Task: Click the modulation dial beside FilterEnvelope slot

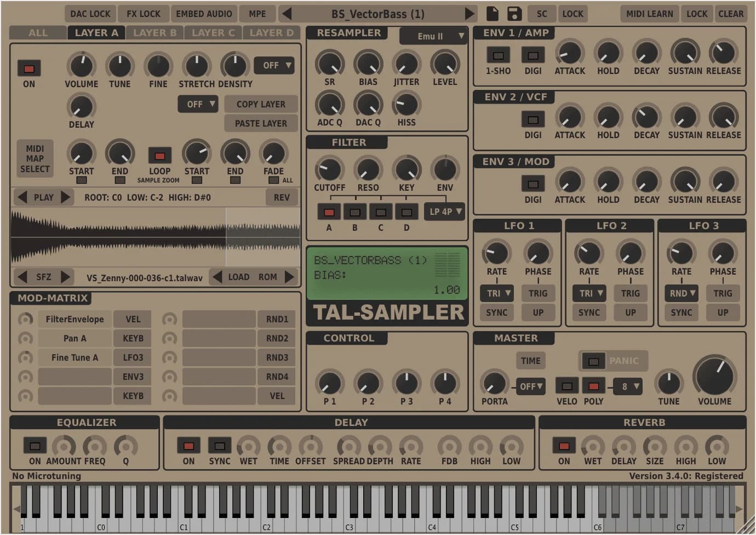Action: pos(25,318)
